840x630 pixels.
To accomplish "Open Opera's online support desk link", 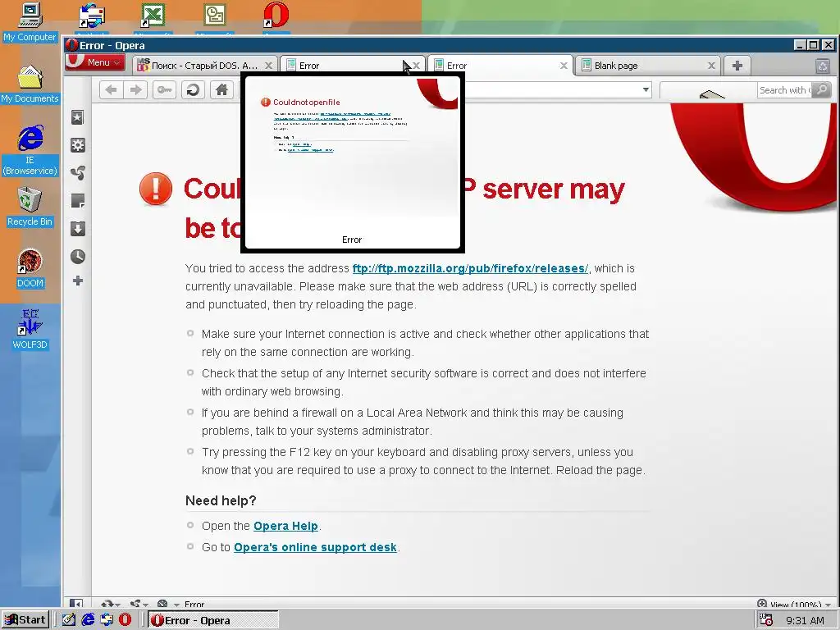I will pos(315,547).
